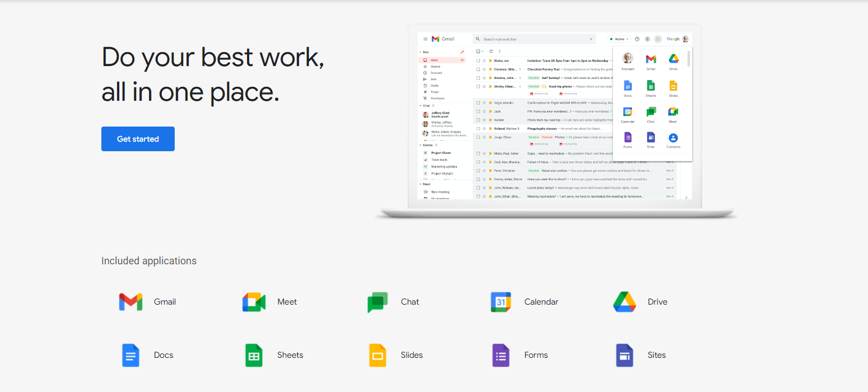The width and height of the screenshot is (868, 392).
Task: Select Contacts icon in apps launcher panel
Action: tap(673, 137)
